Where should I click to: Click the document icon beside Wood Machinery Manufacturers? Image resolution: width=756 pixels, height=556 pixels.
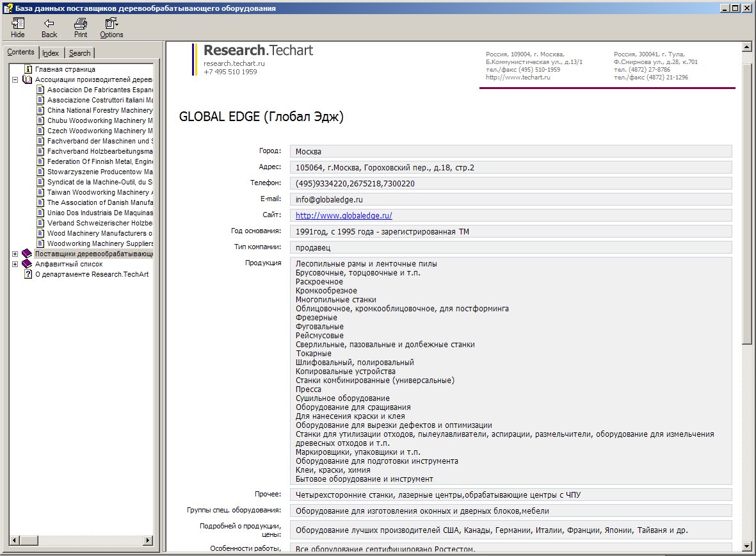[40, 233]
